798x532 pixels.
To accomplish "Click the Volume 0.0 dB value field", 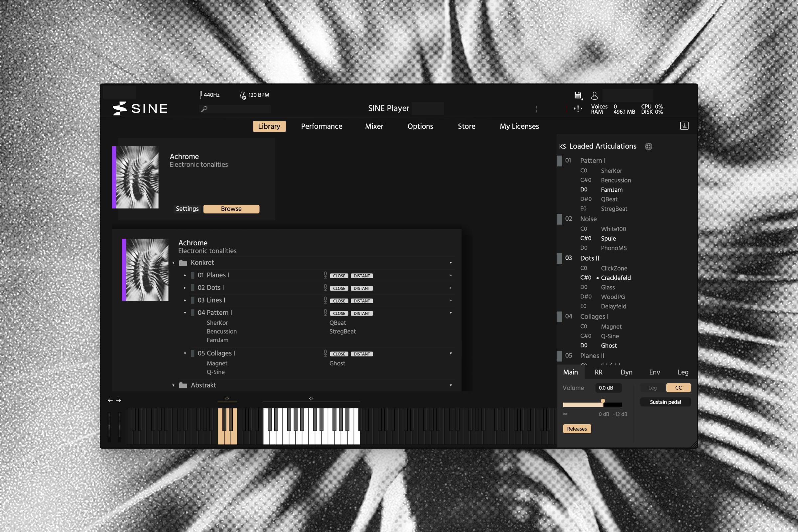I will click(608, 387).
